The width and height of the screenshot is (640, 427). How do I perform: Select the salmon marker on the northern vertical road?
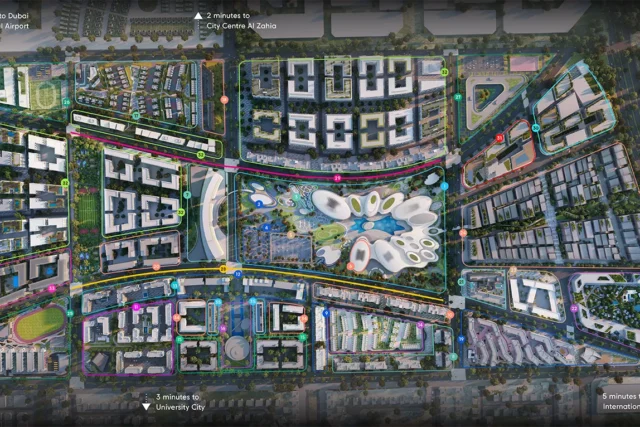coord(224,100)
